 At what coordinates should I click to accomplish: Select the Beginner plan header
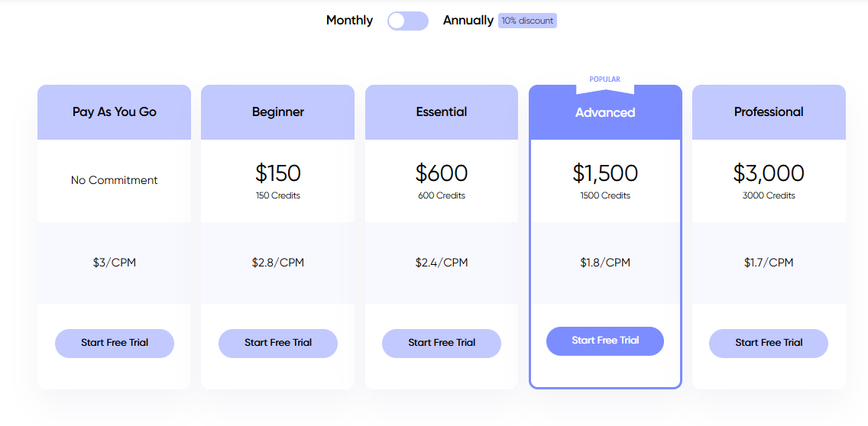click(278, 111)
